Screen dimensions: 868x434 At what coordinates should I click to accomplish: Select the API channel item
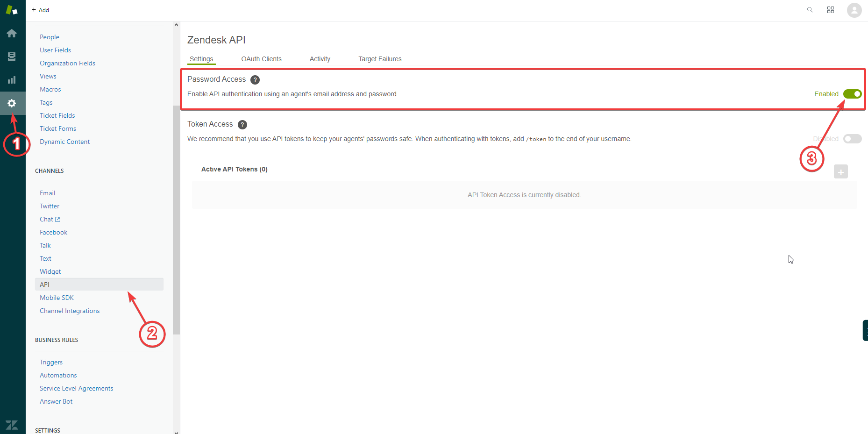[x=99, y=285]
